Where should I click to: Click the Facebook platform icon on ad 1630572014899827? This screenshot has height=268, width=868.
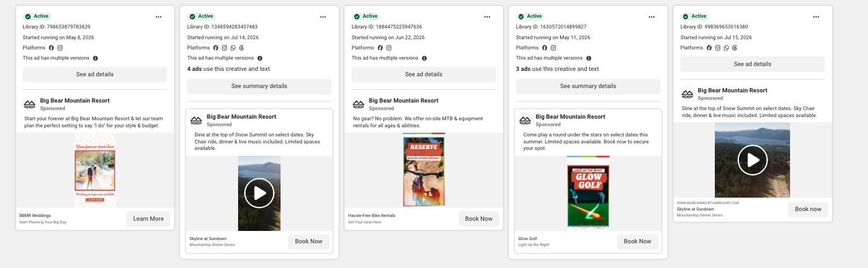(x=545, y=48)
